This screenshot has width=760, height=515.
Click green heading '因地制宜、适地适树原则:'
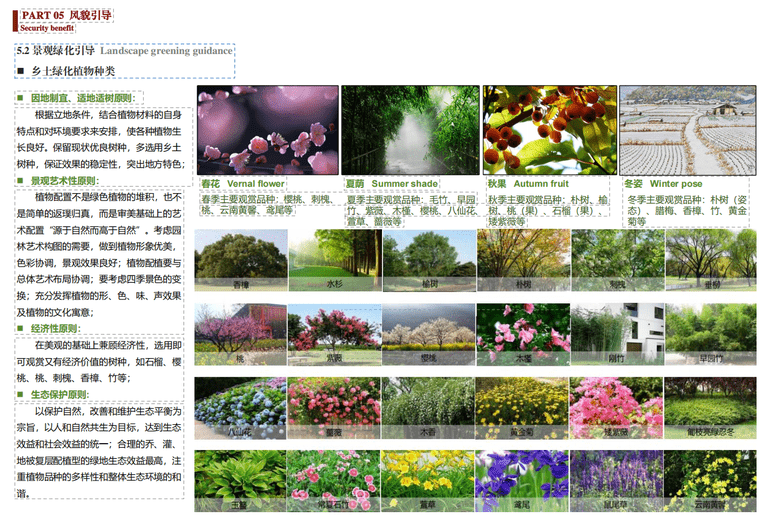(x=83, y=98)
